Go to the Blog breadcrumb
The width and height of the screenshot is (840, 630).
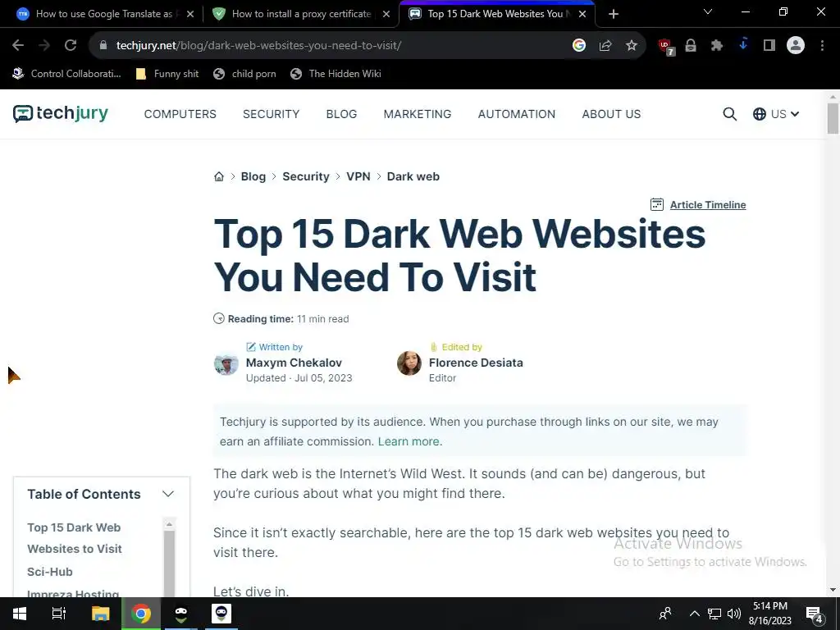tap(253, 177)
